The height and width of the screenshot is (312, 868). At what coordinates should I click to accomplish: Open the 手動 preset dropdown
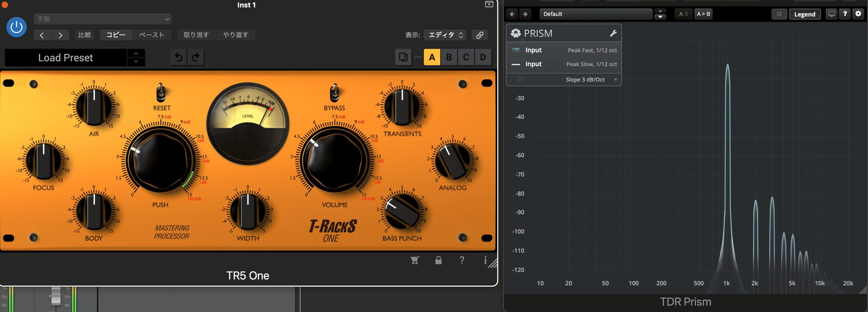coord(102,19)
